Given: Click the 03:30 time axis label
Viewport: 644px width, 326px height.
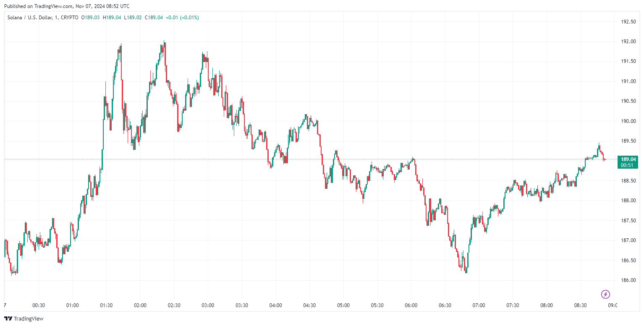Looking at the screenshot, I should (x=242, y=305).
